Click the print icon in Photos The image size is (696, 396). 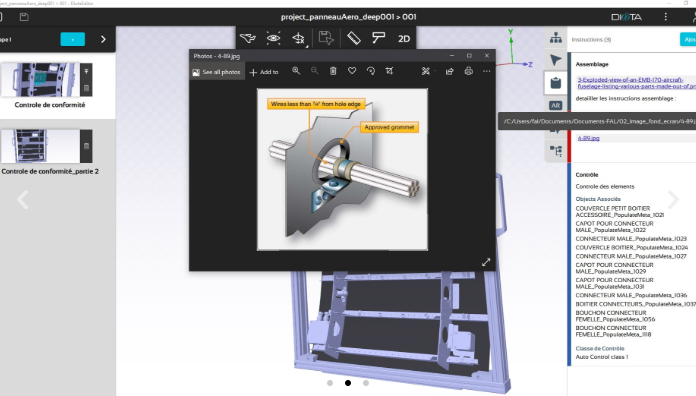tap(468, 71)
